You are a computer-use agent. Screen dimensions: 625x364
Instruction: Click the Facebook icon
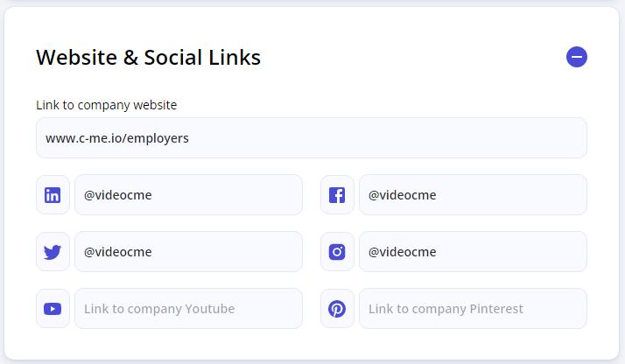337,195
